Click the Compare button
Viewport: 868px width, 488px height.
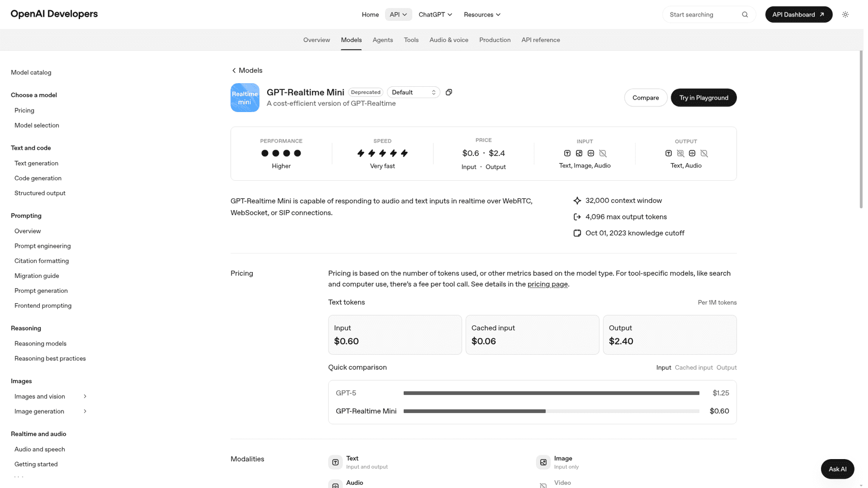coord(645,98)
